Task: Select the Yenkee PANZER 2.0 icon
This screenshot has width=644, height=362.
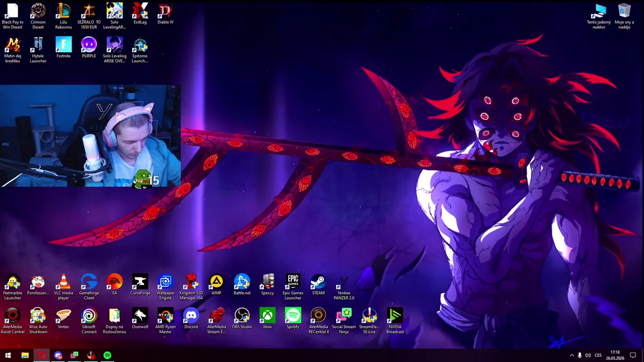Action: coord(344,287)
